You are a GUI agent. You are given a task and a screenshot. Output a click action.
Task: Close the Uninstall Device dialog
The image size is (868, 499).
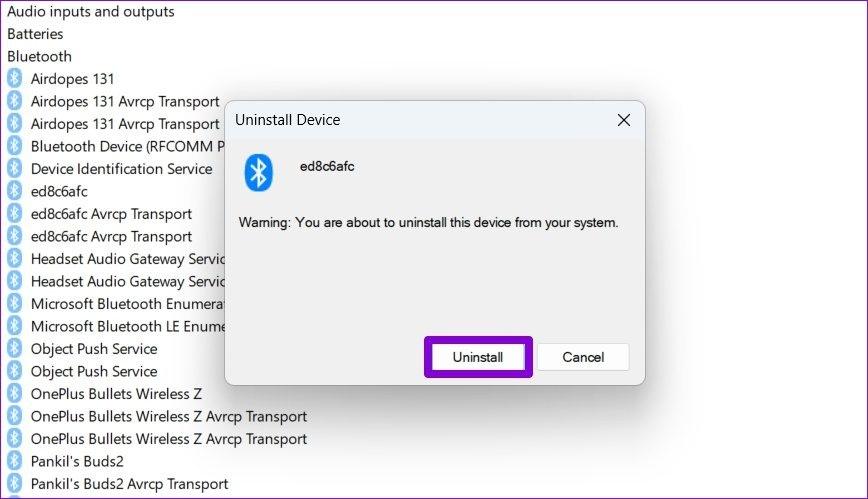point(623,120)
